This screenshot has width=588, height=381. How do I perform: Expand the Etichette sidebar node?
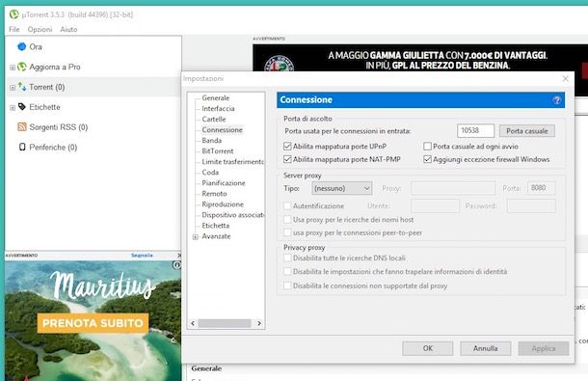point(13,108)
